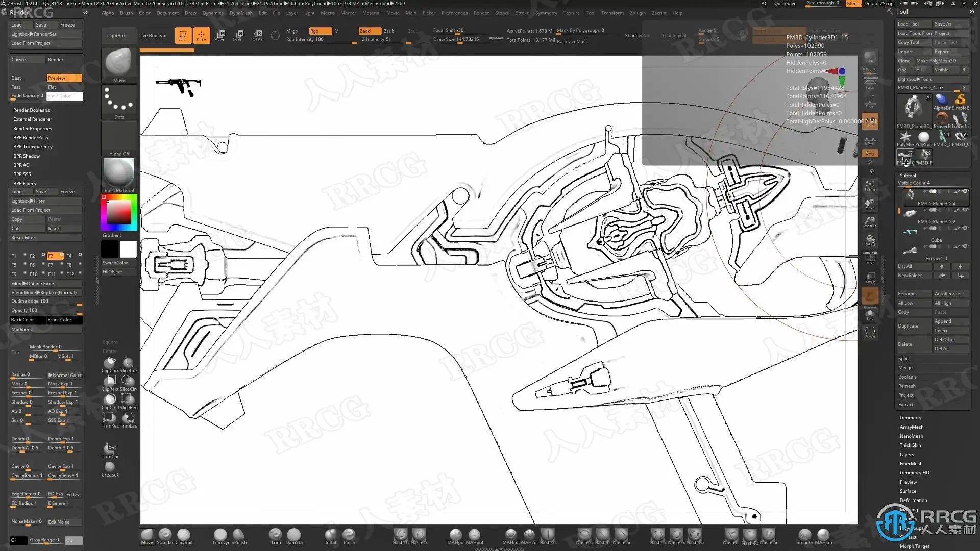The image size is (980, 551).
Task: Toggle the Draw mode button
Action: pyautogui.click(x=201, y=35)
